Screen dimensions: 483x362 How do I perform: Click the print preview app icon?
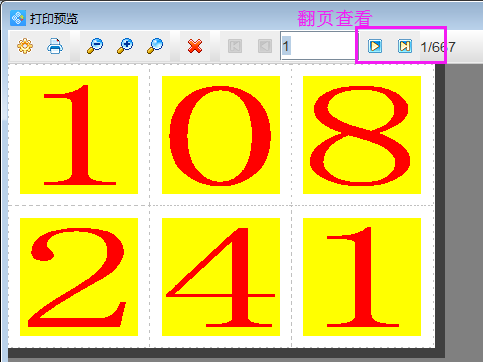tap(18, 18)
